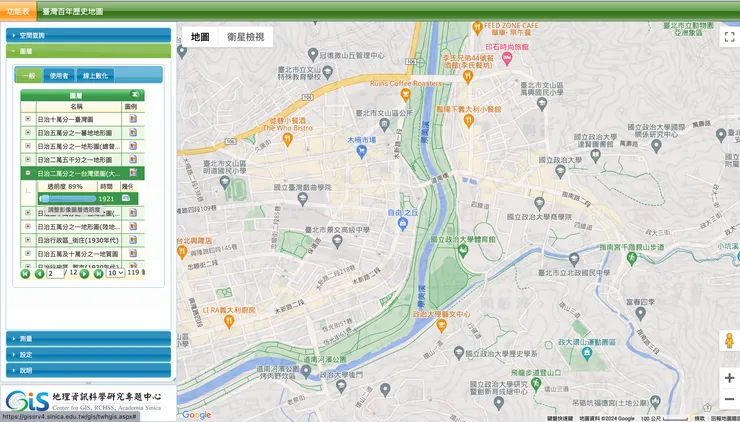
Task: Switch map to 地圖 view
Action: 200,37
